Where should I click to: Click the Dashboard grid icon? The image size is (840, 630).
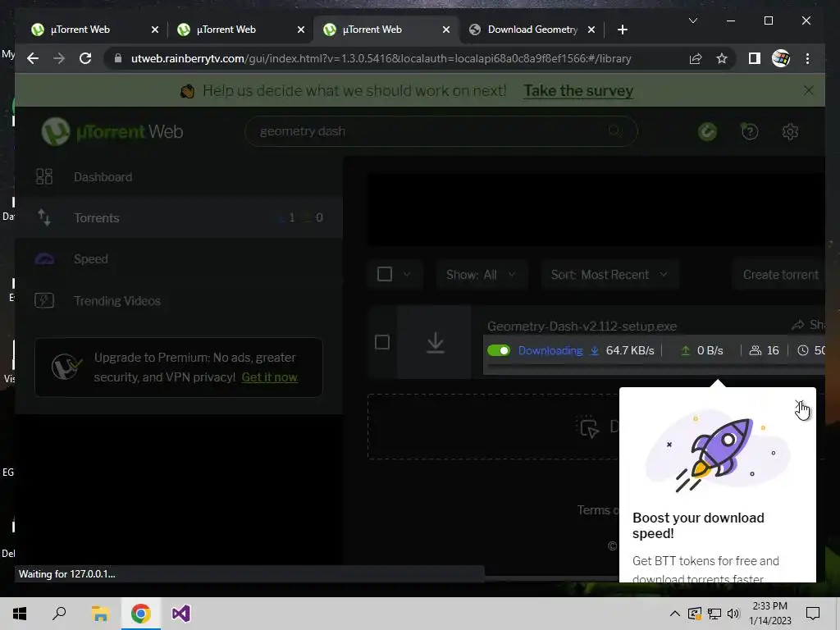coord(44,176)
